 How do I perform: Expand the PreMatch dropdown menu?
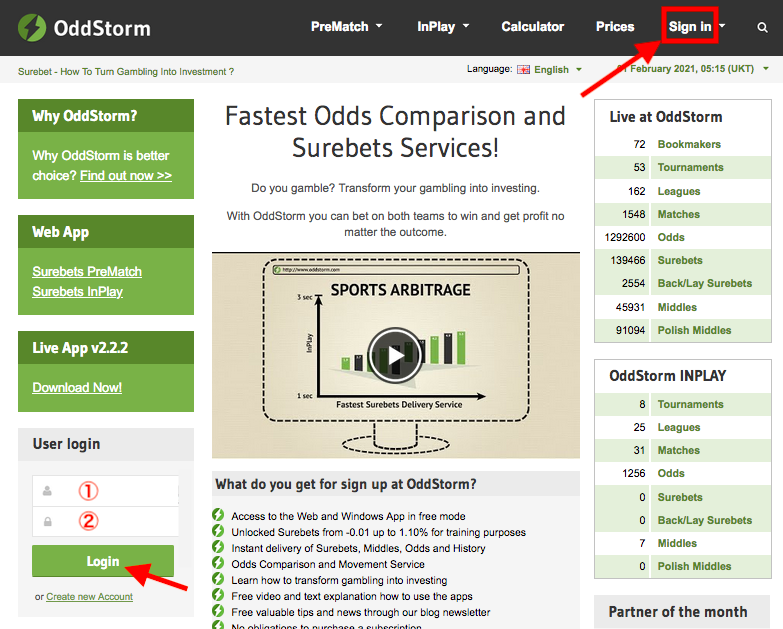point(347,26)
